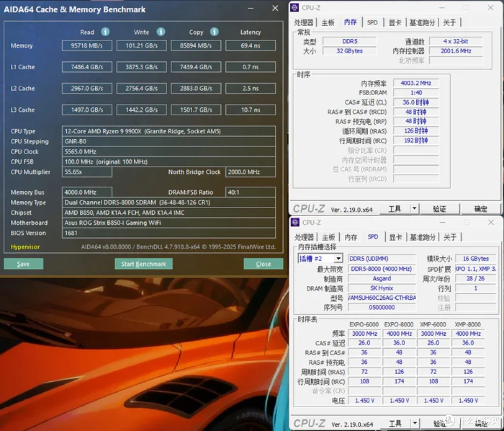The image size is (504, 431).
Task: Click Hypervisor label in AIDA64
Action: pos(25,247)
